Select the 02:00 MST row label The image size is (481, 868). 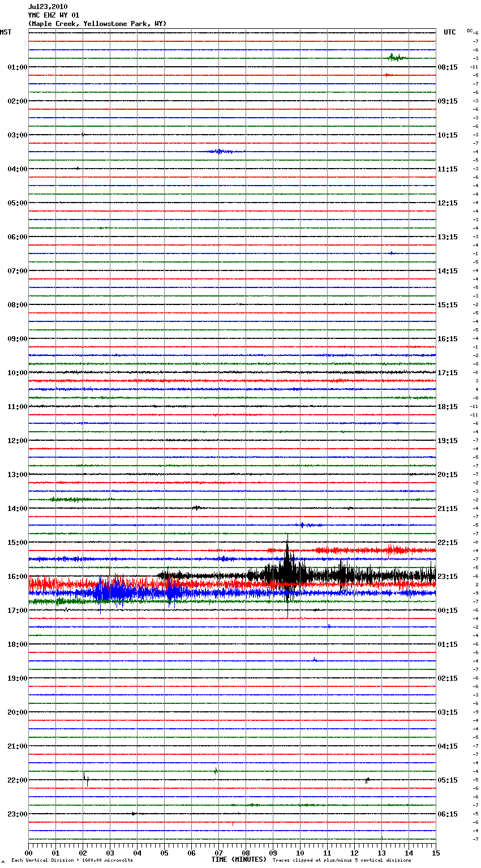(18, 101)
